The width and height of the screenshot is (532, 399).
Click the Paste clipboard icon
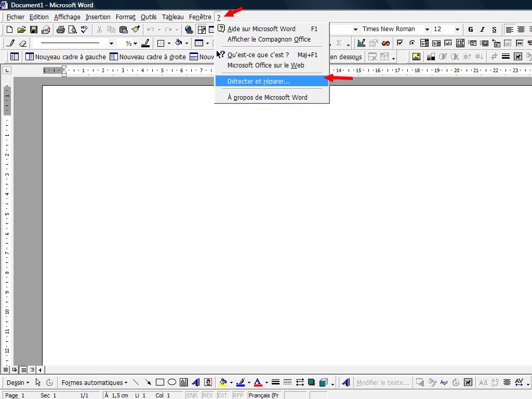click(x=124, y=30)
